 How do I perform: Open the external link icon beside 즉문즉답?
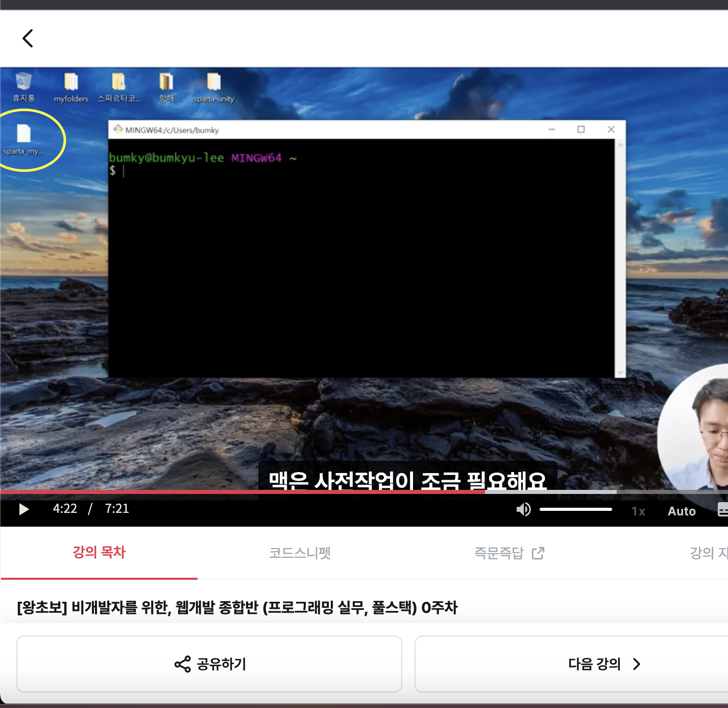pos(538,553)
